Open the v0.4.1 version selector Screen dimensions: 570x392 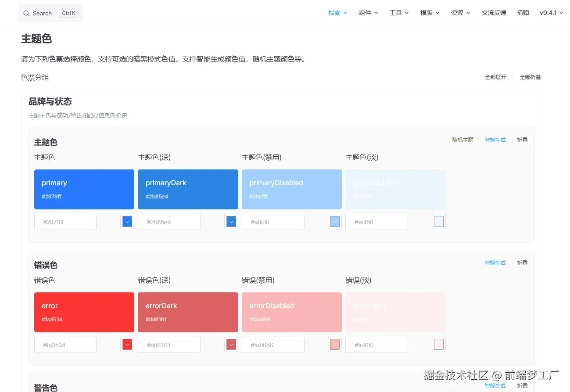click(551, 13)
